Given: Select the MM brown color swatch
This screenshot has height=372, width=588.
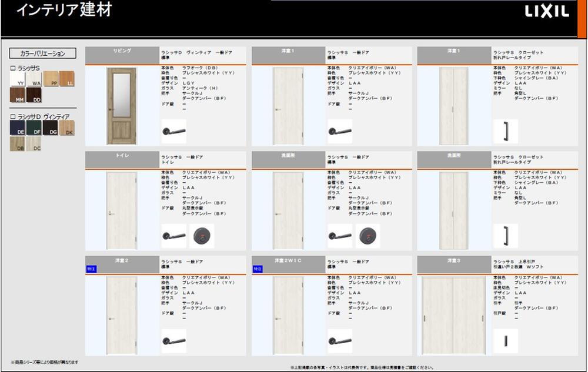Looking at the screenshot, I should (x=17, y=95).
